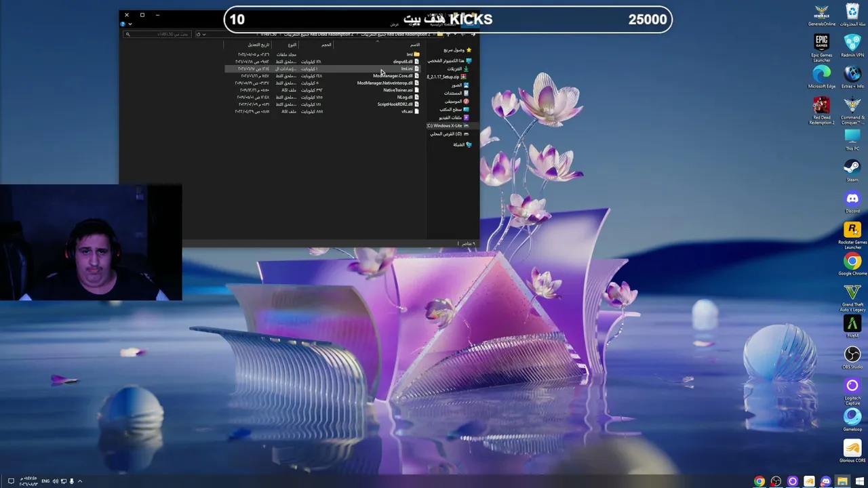Select the Gameloop desktop icon

tap(852, 420)
